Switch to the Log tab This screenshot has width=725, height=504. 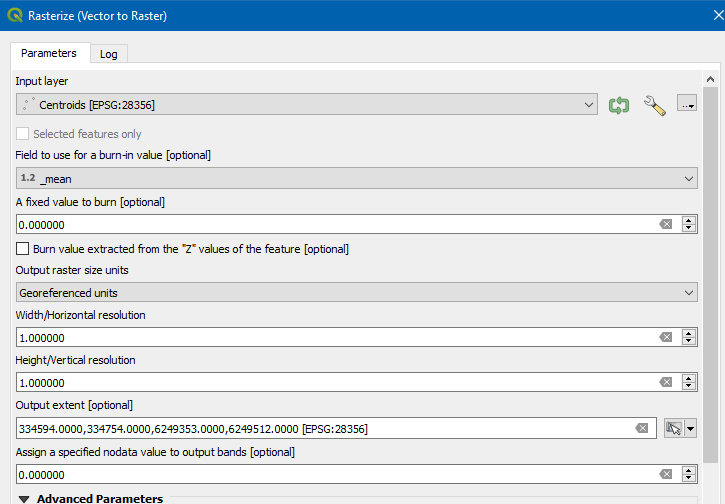[x=109, y=54]
